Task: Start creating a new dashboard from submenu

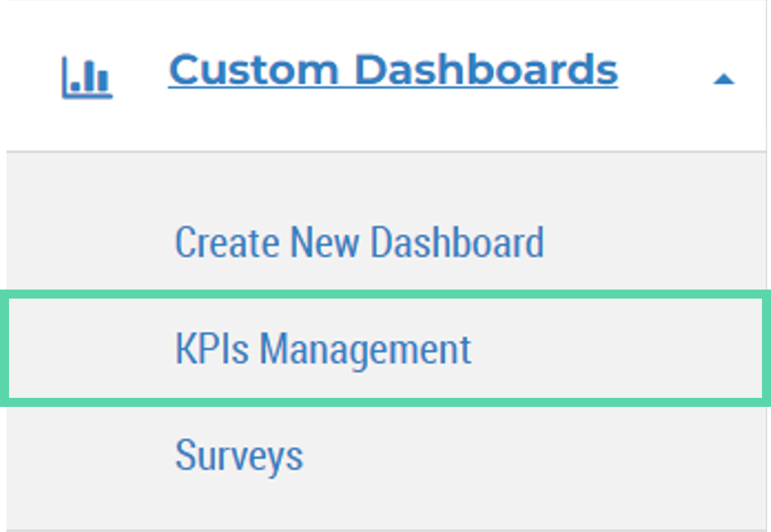Action: click(359, 242)
